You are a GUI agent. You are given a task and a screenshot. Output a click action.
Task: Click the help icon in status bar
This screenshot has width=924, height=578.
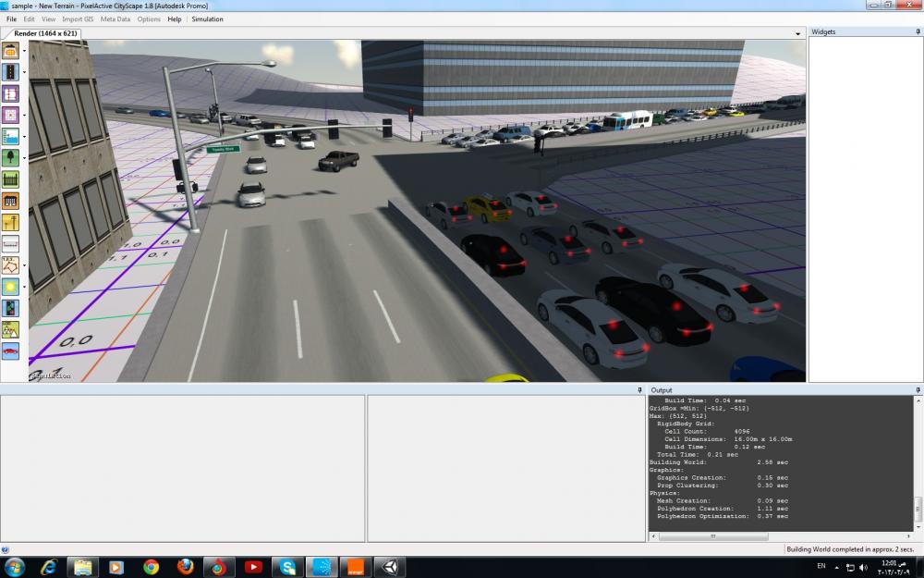click(6, 549)
